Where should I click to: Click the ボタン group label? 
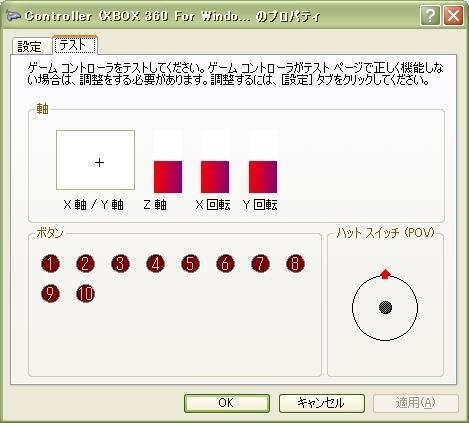point(49,233)
